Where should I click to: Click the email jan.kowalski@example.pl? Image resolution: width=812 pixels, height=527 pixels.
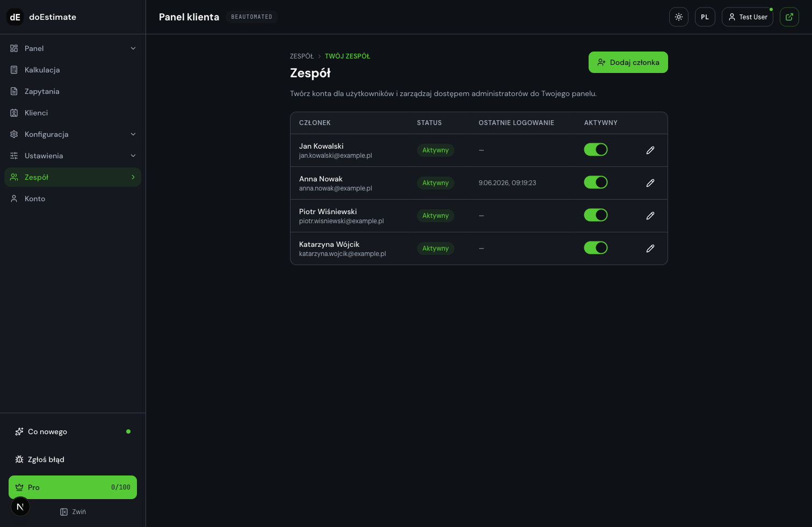336,156
